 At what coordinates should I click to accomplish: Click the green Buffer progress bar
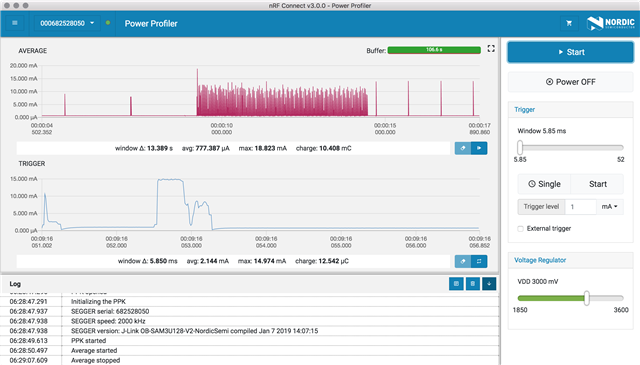(x=434, y=50)
